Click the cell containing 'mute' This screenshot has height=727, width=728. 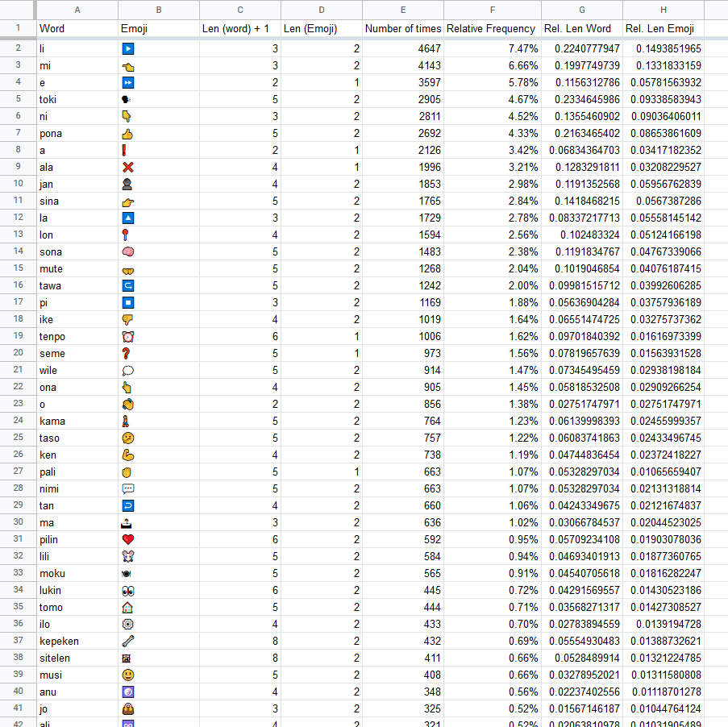[x=77, y=268]
